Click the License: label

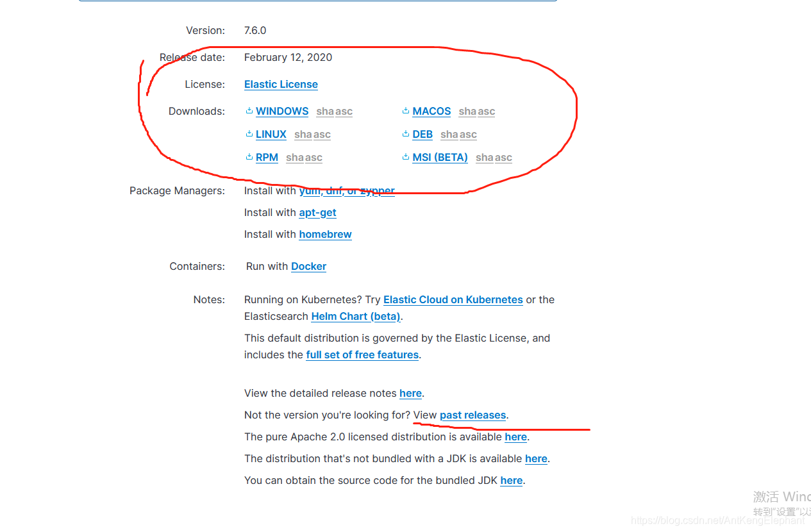(205, 85)
